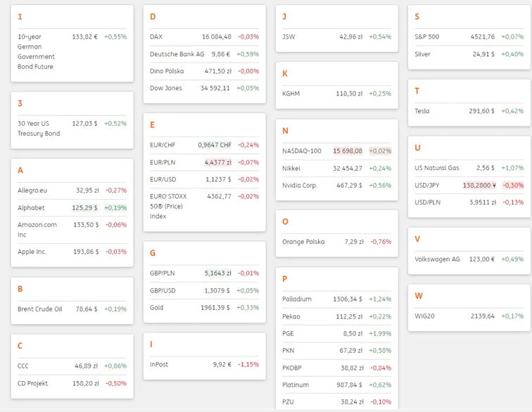Choose CD Projekt from the C group

point(72,383)
